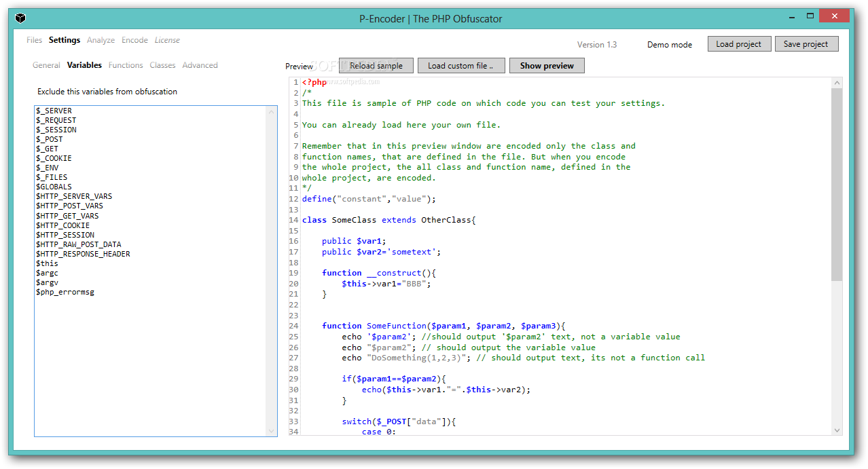Select $_SERVER in excluded variables list
The image size is (868, 469).
(54, 111)
